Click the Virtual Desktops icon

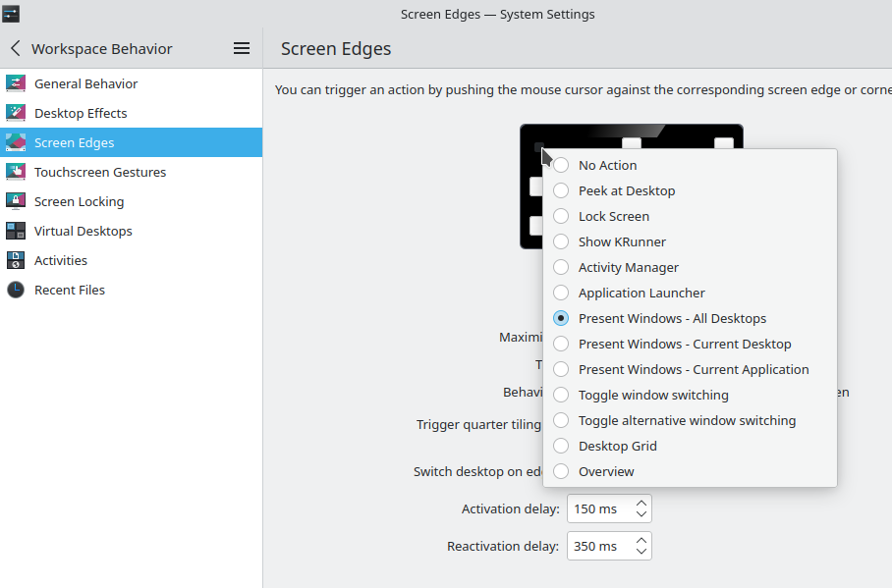(x=16, y=231)
